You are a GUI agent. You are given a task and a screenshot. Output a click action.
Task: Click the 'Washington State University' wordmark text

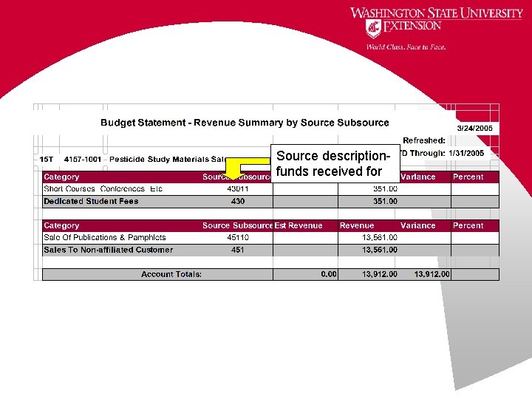pos(437,13)
